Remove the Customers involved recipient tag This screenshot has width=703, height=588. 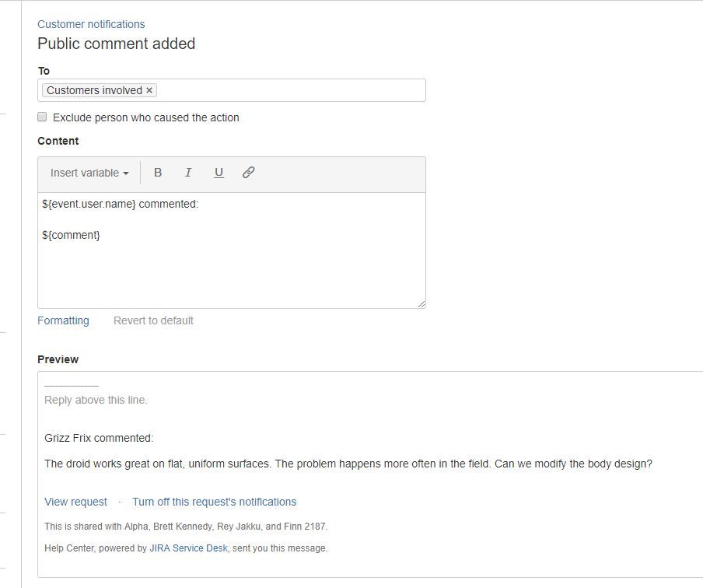[x=149, y=90]
